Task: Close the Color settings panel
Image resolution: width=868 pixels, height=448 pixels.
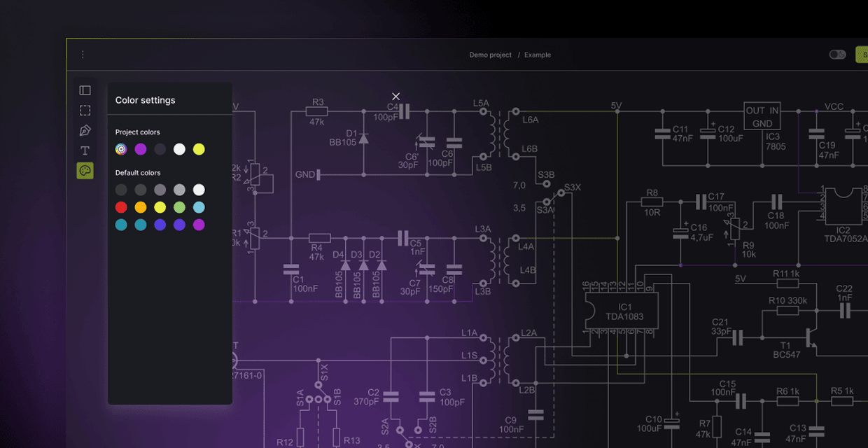Action: pos(395,96)
